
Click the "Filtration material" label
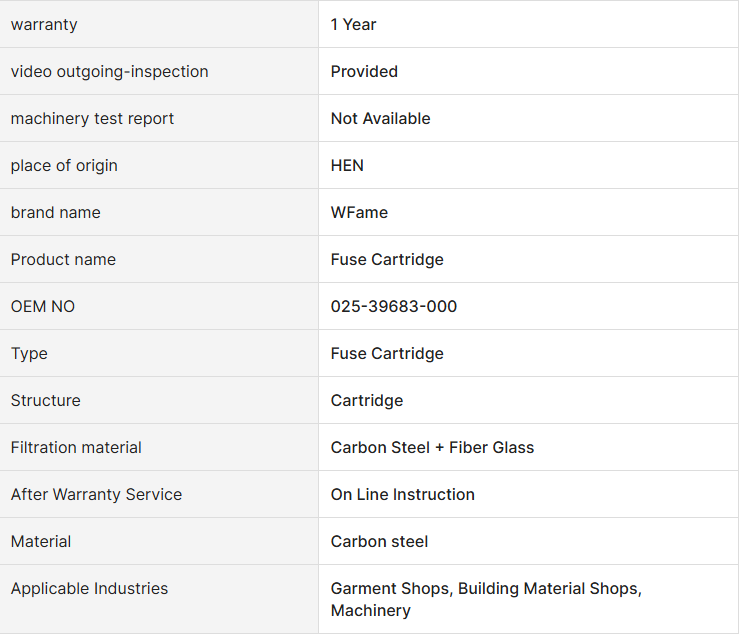[x=76, y=448]
